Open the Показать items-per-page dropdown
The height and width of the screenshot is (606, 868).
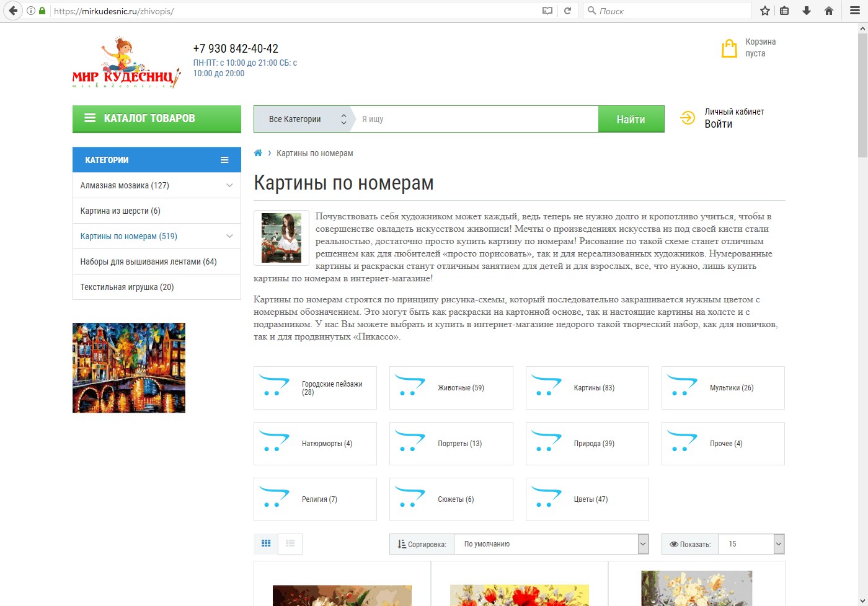[x=751, y=544]
